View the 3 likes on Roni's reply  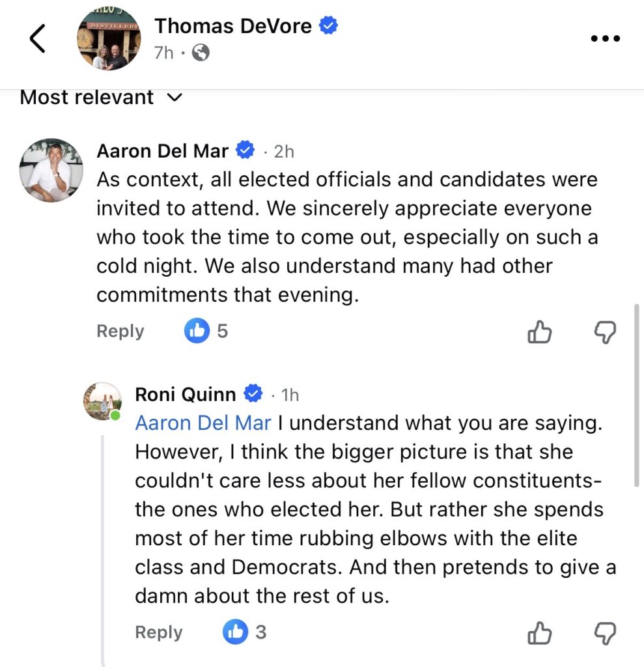[x=244, y=632]
